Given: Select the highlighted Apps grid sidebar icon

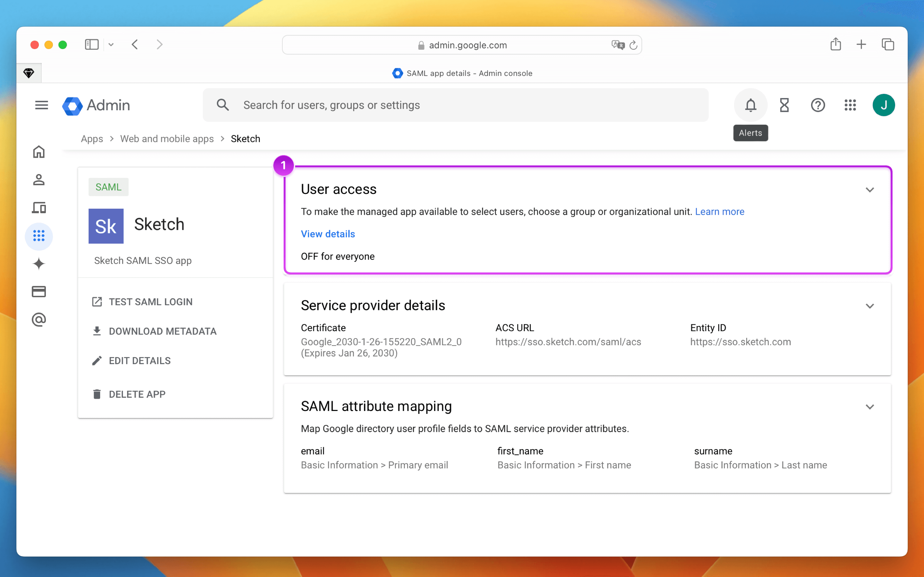Looking at the screenshot, I should pyautogui.click(x=38, y=236).
